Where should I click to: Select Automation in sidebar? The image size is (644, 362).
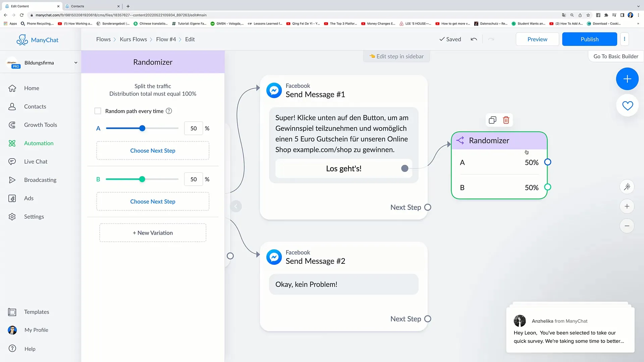(39, 143)
